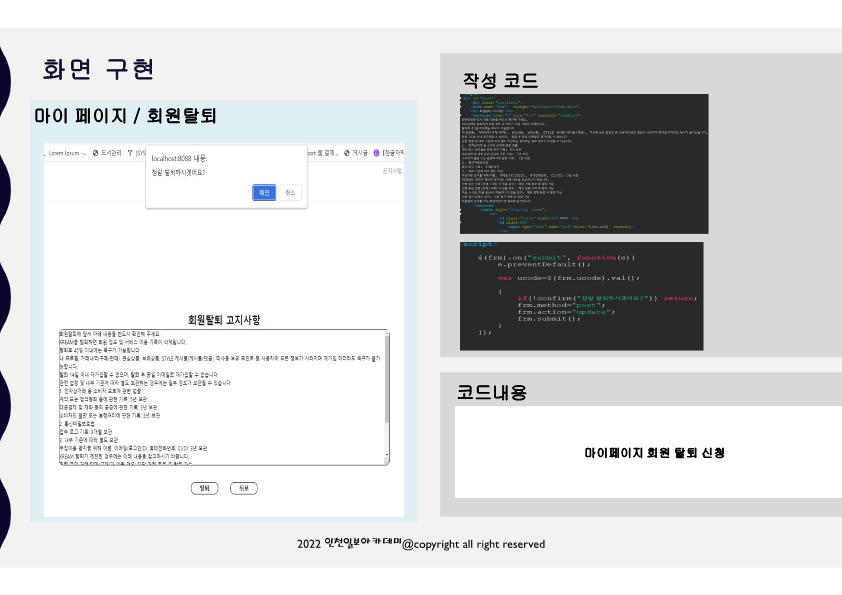The height and width of the screenshot is (595, 842).
Task: Click the 공지사항 menu link
Action: point(391,171)
